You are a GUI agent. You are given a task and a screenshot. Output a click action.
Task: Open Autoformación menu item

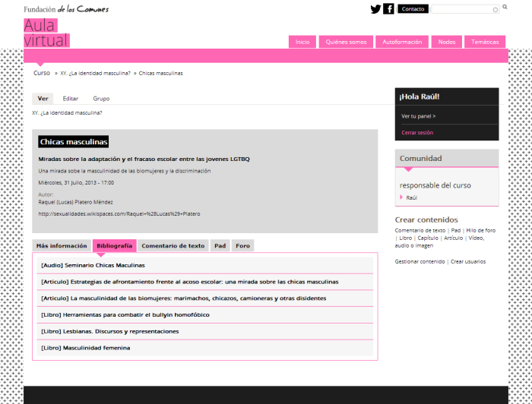click(402, 42)
